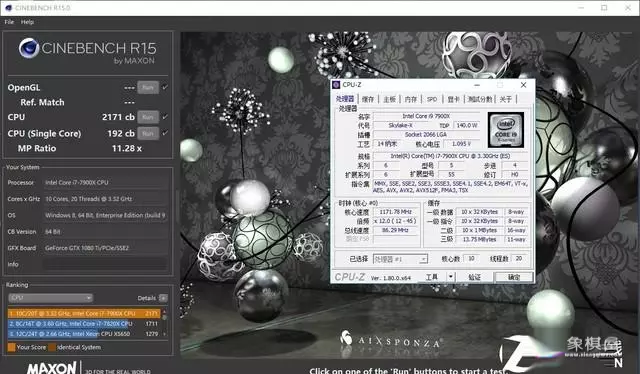Click the Cinebench sphere logo icon
This screenshot has height=374, width=640.
[29, 48]
